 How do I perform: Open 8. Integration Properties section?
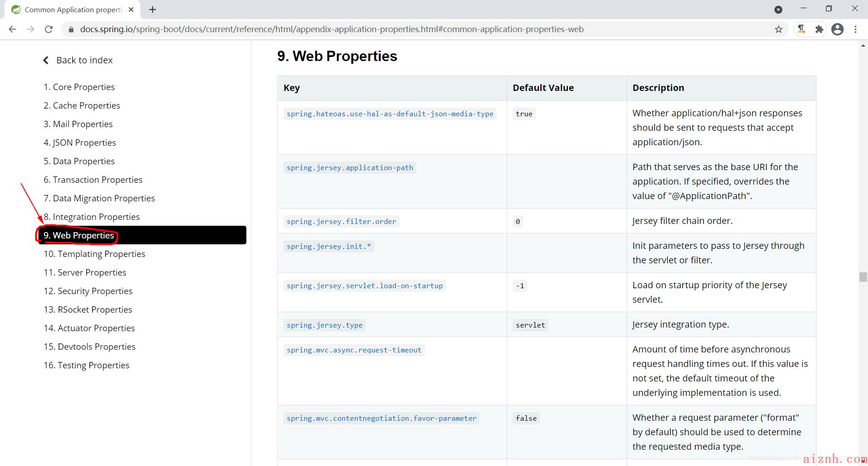click(x=91, y=217)
